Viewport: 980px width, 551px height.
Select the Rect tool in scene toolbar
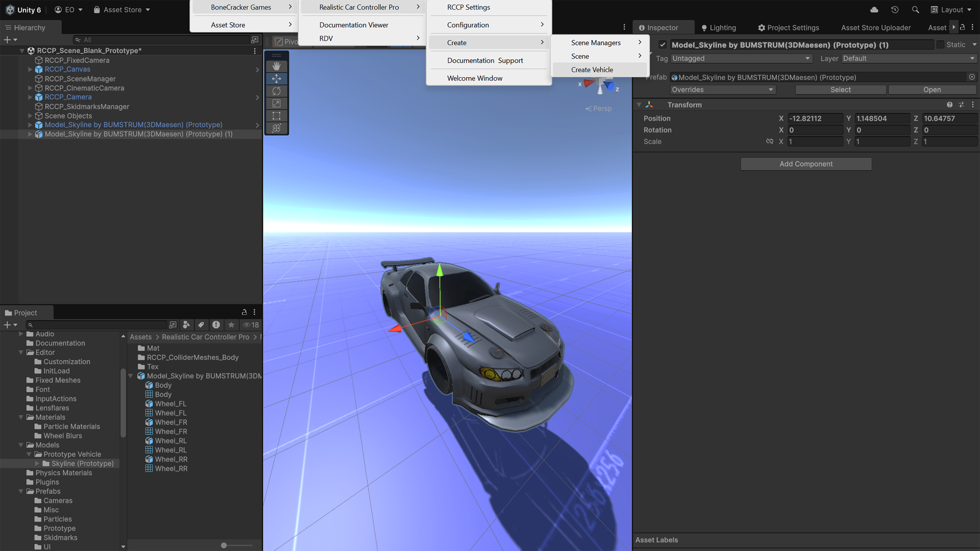(x=276, y=116)
